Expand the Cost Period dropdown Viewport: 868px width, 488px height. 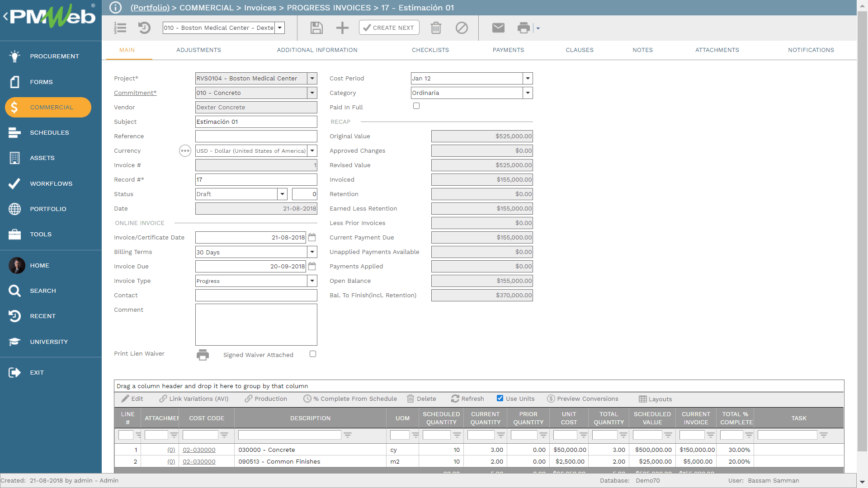(x=528, y=78)
